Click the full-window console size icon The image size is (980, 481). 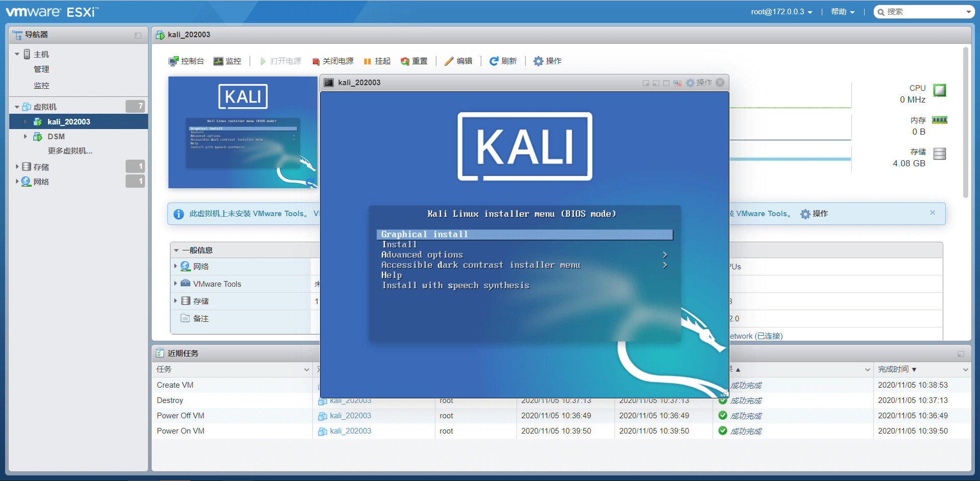(x=666, y=83)
